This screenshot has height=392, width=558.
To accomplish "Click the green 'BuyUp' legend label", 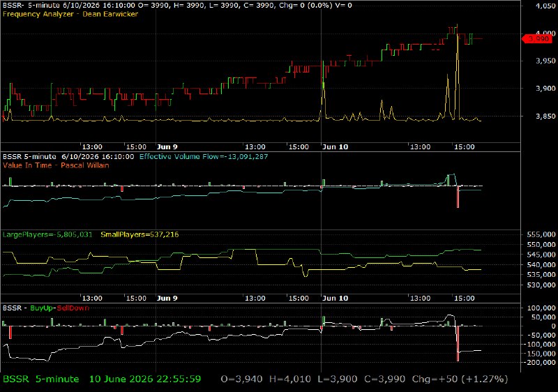I will click(41, 308).
